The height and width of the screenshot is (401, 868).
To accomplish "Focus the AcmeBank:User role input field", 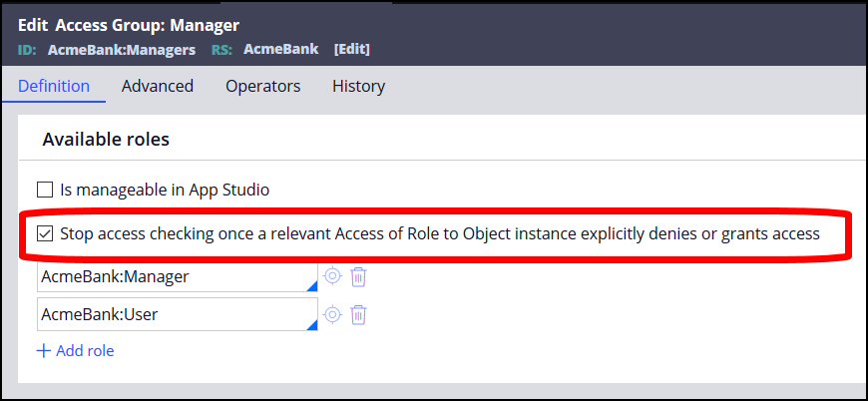I will [170, 314].
